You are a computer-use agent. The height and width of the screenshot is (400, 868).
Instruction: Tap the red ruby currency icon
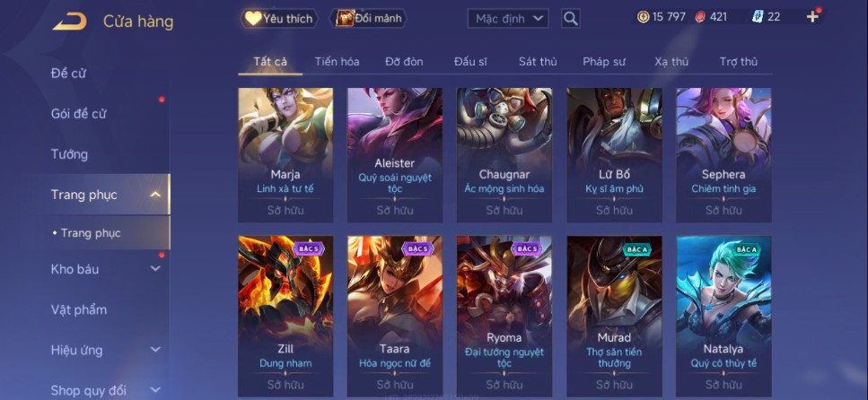click(700, 17)
